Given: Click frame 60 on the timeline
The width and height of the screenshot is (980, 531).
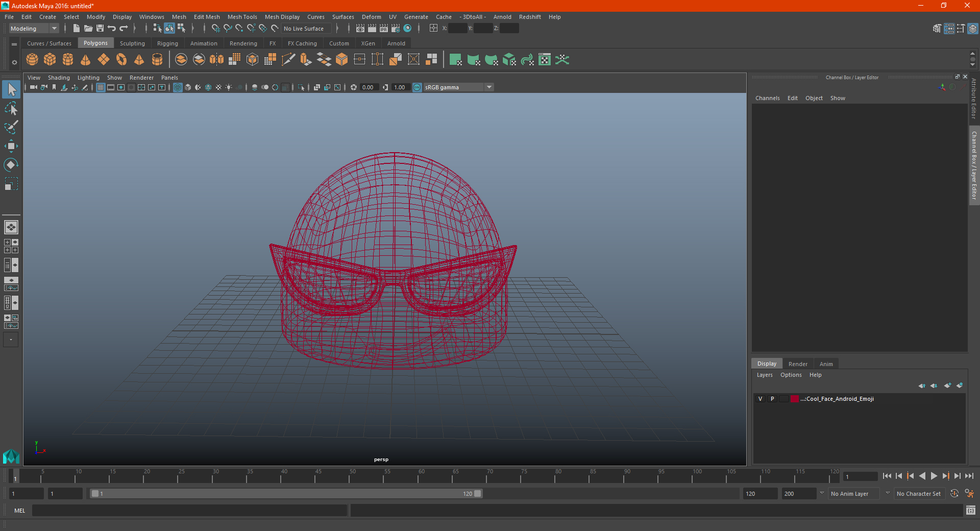Looking at the screenshot, I should [418, 476].
